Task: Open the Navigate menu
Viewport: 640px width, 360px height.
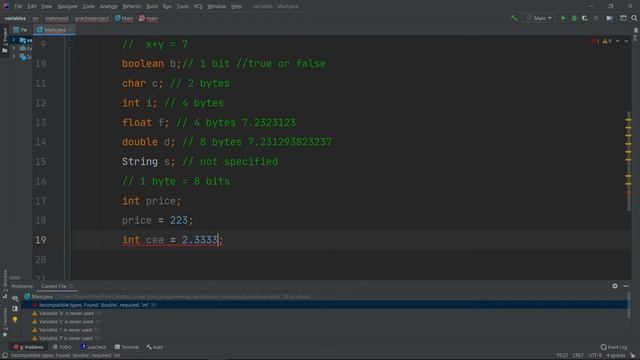Action: coord(67,7)
